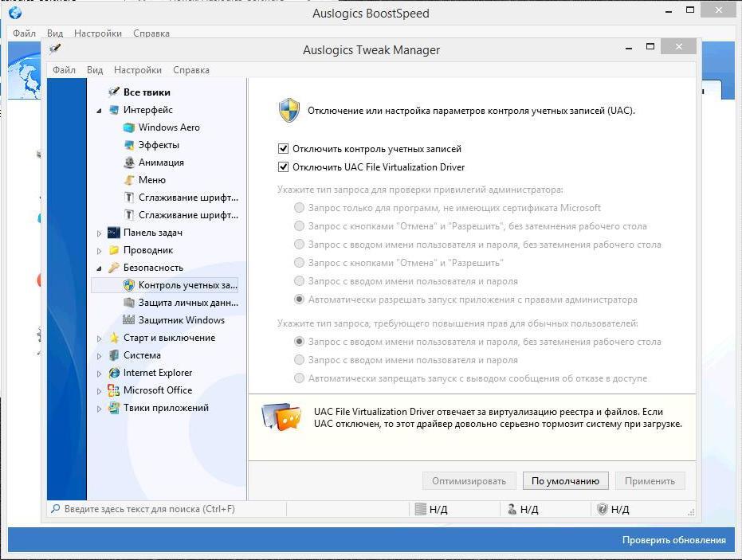
Task: Expand the Система tree node
Action: (99, 355)
